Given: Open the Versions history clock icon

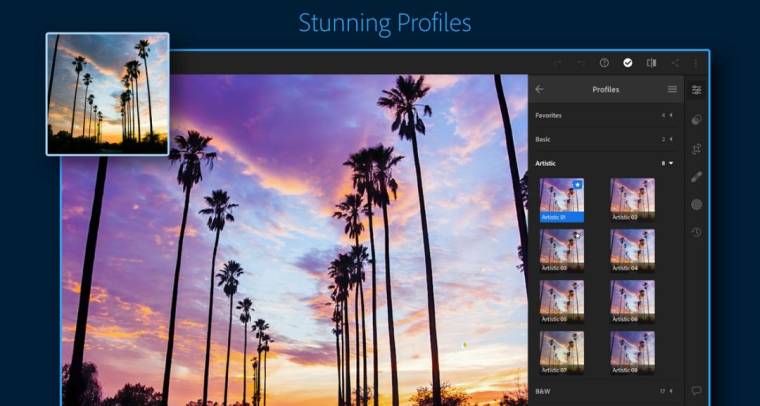Looking at the screenshot, I should point(697,232).
